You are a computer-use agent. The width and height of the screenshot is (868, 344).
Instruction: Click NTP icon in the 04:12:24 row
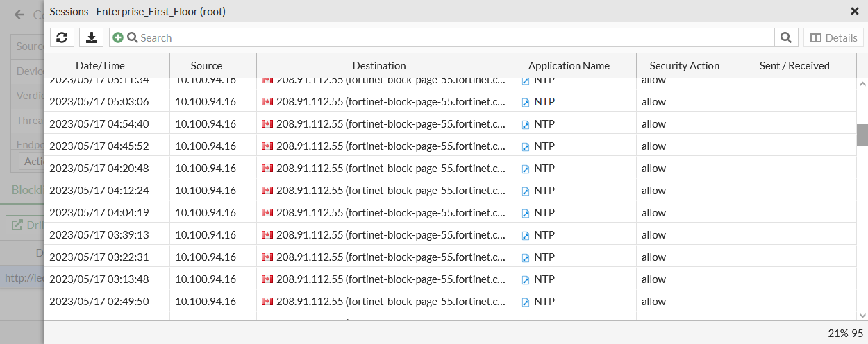coord(526,191)
